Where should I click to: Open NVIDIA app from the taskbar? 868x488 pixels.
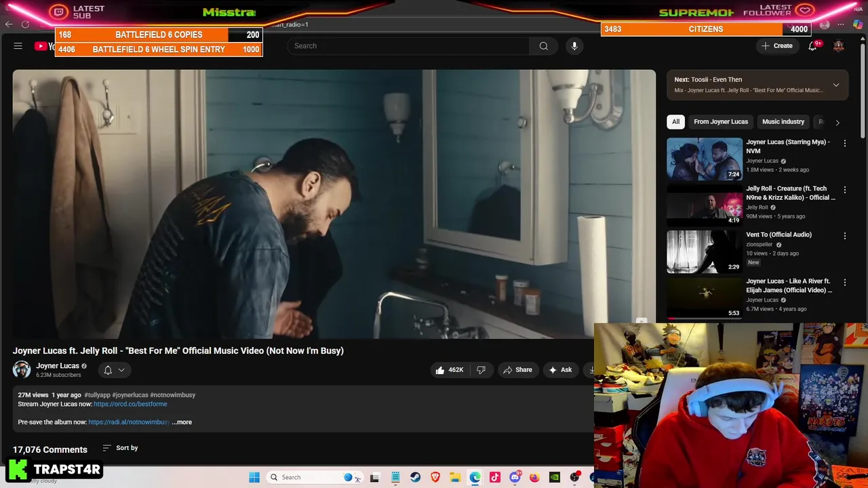pyautogui.click(x=555, y=477)
